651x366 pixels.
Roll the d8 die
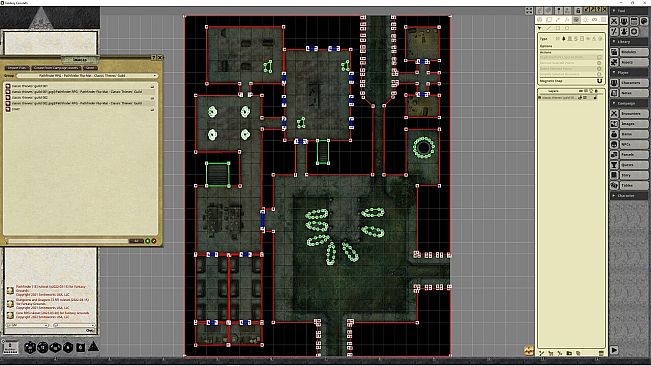click(x=68, y=347)
